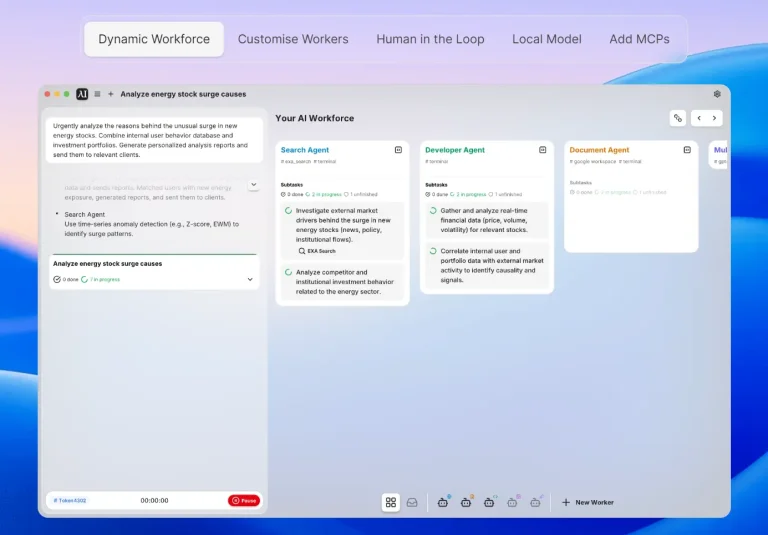Click Gather and analyze real-time financial subtask
The height and width of the screenshot is (535, 768).
[487, 220]
